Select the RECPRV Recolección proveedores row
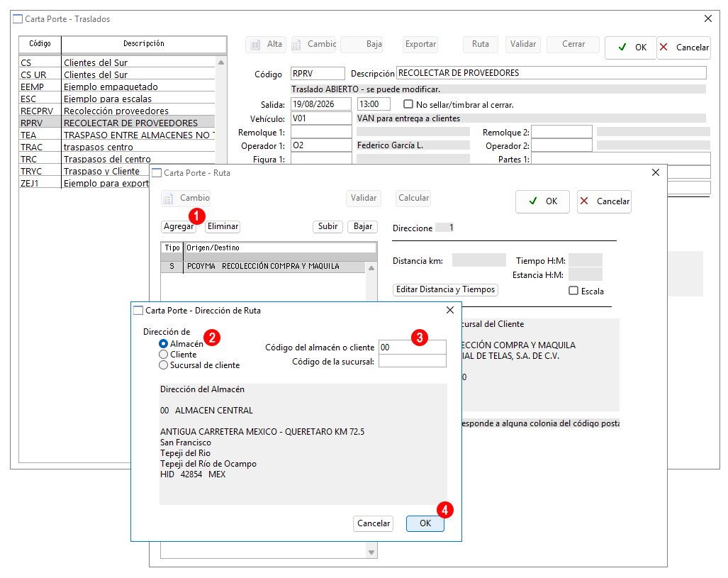The image size is (728, 578). click(x=117, y=111)
